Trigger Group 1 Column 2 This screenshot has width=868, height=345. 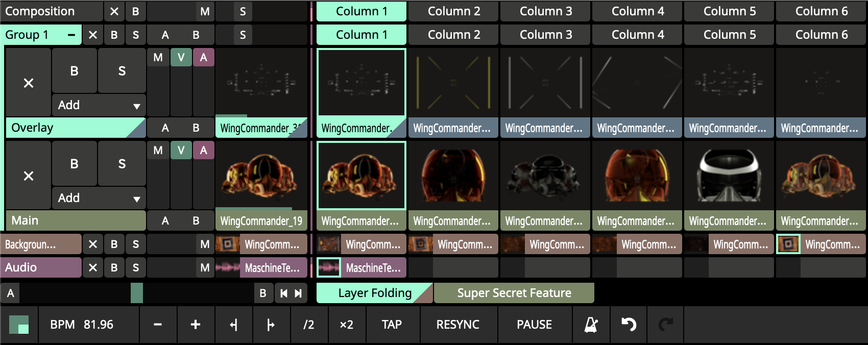pos(453,35)
